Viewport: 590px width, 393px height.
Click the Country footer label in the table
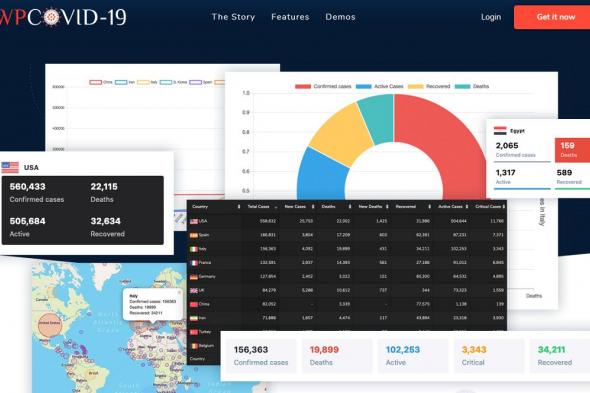(197, 359)
